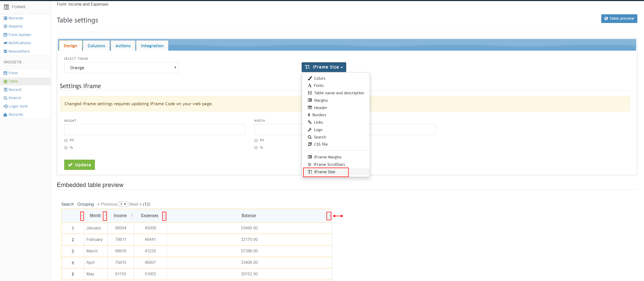Choose iFrame Scrollbars from the menu
The image size is (644, 281).
(329, 164)
